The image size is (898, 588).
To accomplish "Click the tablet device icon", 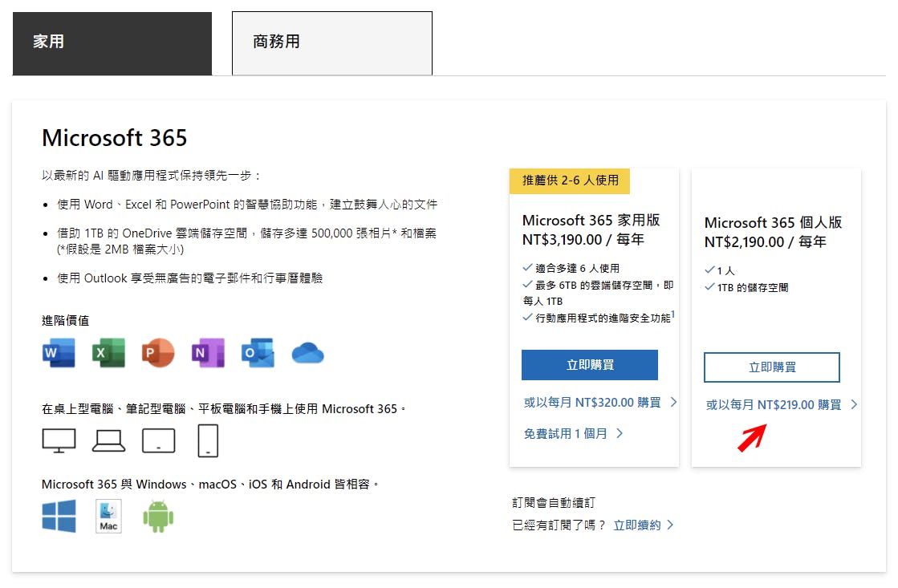I will coord(158,440).
